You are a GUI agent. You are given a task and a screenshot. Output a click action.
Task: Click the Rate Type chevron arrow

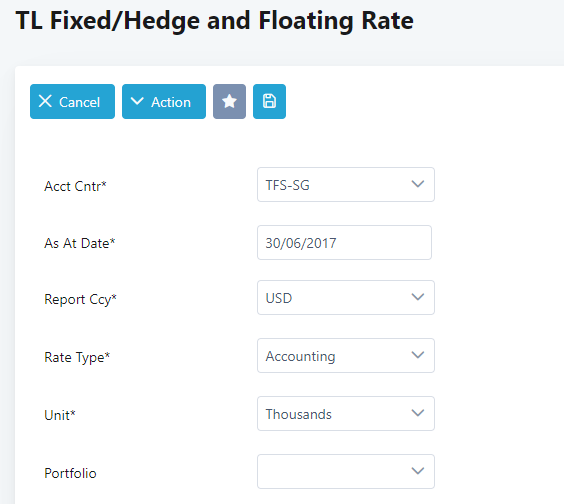[x=418, y=355]
